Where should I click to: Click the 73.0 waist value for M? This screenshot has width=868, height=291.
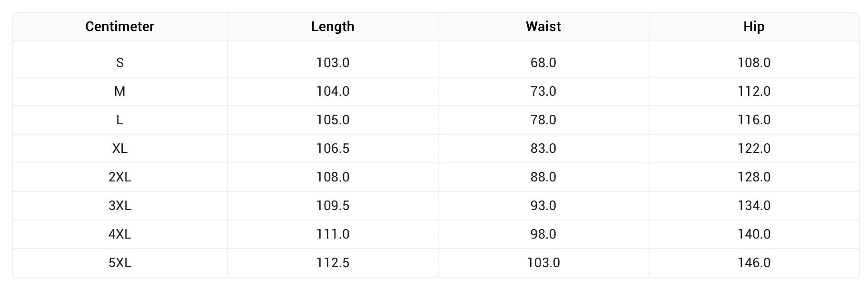tap(543, 91)
